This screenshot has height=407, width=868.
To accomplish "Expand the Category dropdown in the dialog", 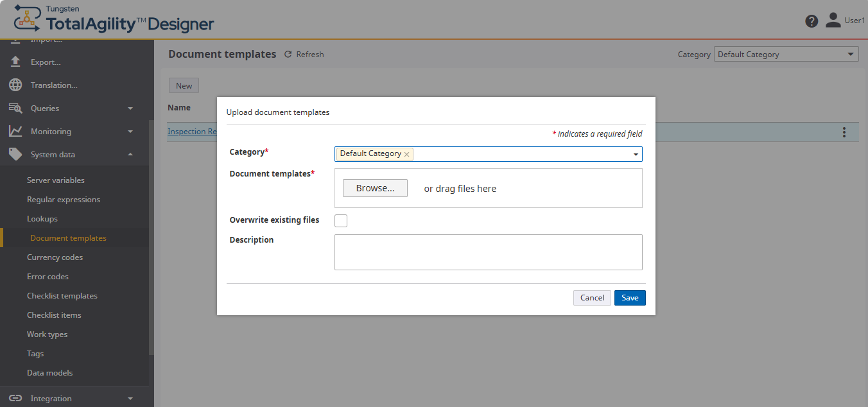I will click(636, 154).
